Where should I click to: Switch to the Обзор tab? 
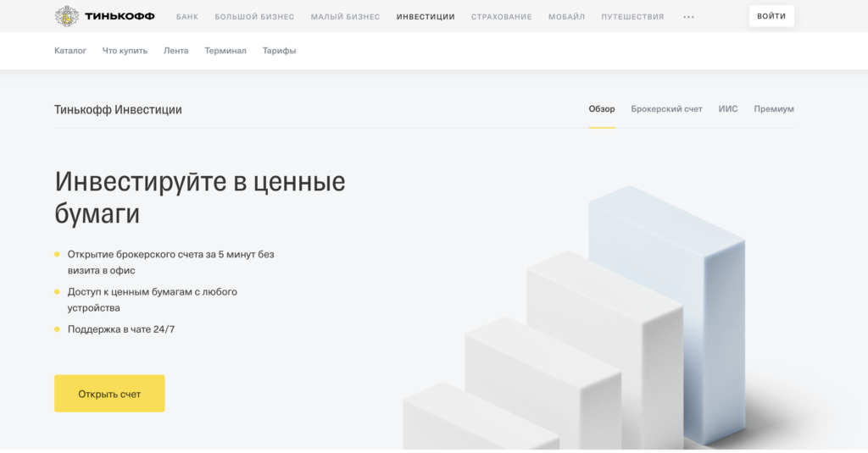(602, 109)
